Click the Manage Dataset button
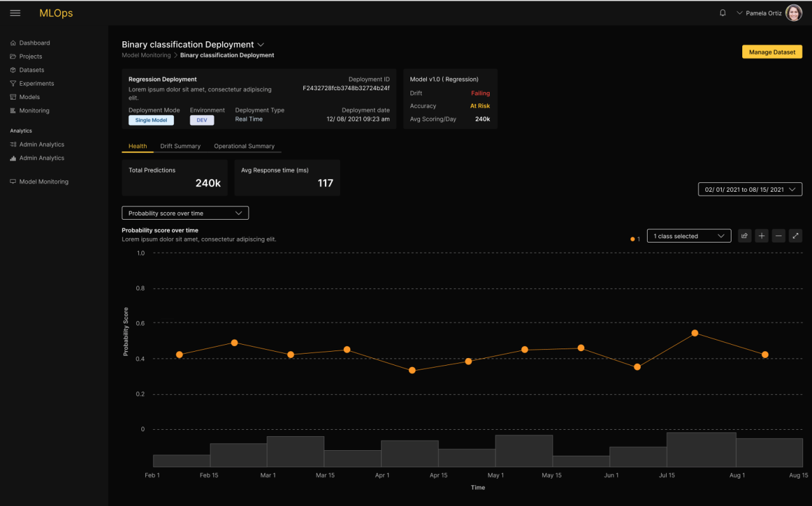Image resolution: width=812 pixels, height=506 pixels. [x=772, y=52]
